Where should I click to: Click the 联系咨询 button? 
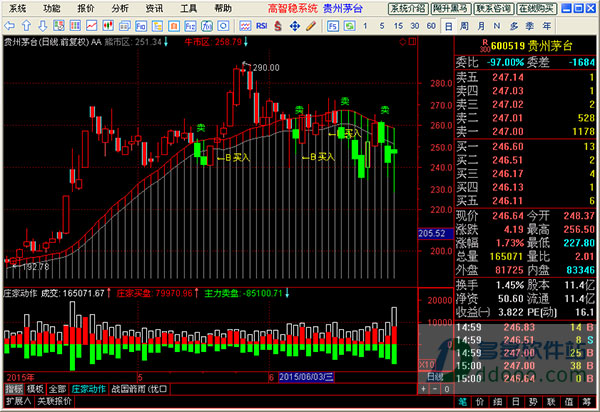click(x=494, y=8)
